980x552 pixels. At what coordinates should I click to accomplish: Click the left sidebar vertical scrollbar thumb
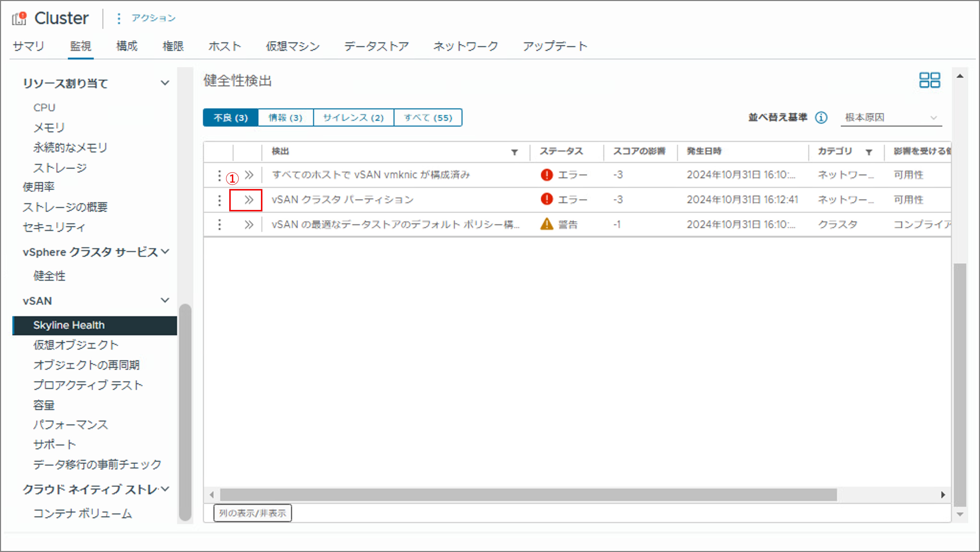[185, 412]
